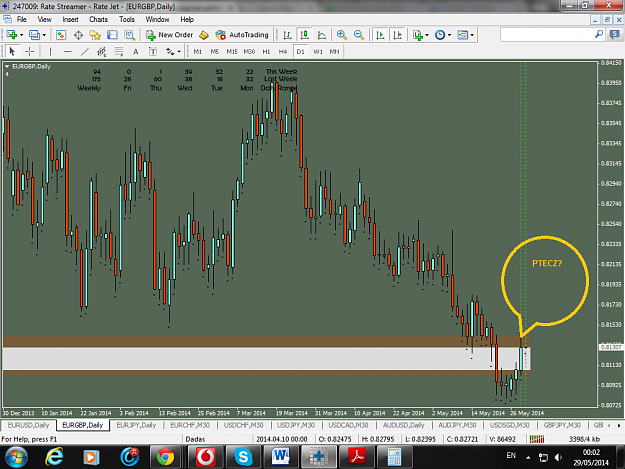Switch to Candlesticks chart view
Screen dimensions: 625x469
click(x=305, y=35)
